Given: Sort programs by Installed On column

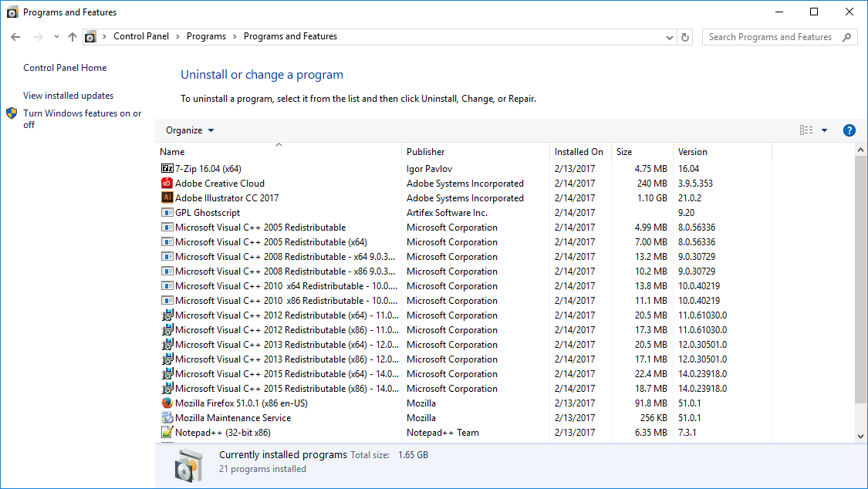Looking at the screenshot, I should pyautogui.click(x=579, y=152).
